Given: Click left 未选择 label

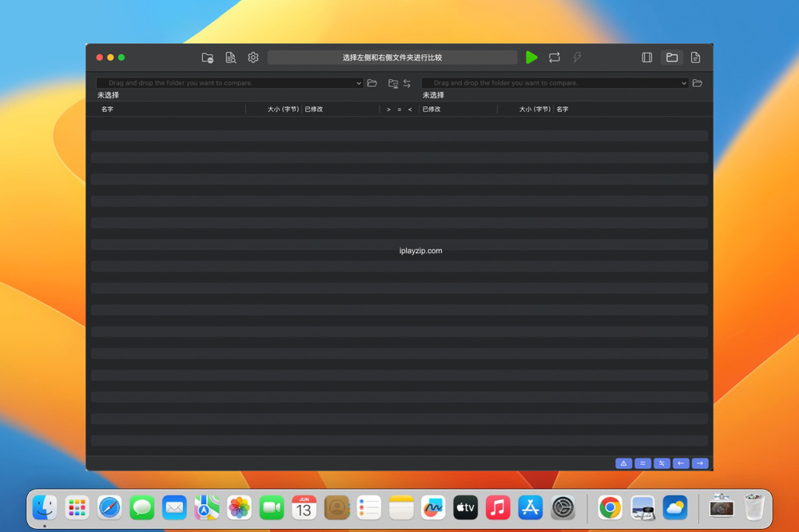Looking at the screenshot, I should coord(108,95).
